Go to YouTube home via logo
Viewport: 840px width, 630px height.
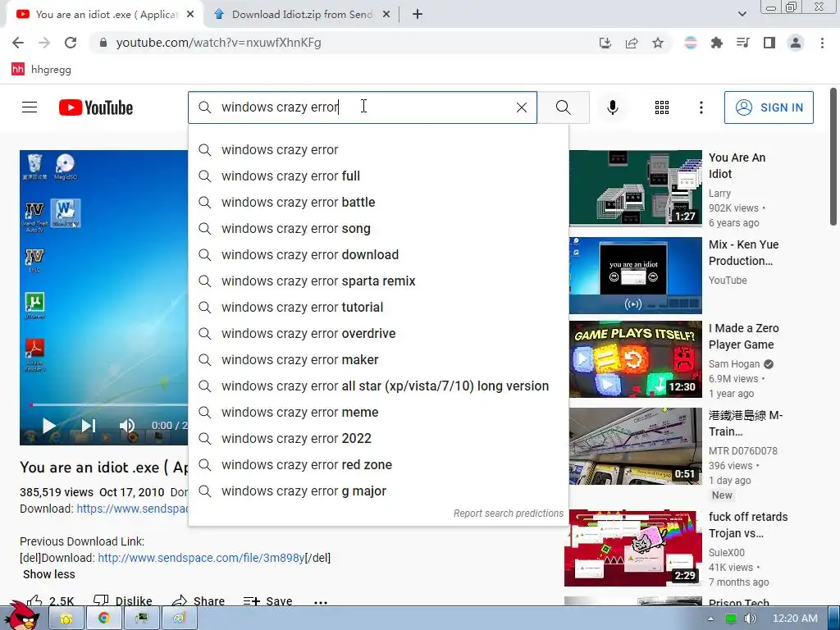coord(95,107)
